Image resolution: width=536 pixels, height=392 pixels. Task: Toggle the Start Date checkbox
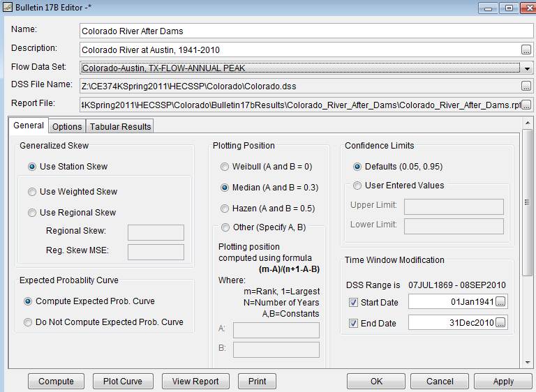click(x=353, y=303)
